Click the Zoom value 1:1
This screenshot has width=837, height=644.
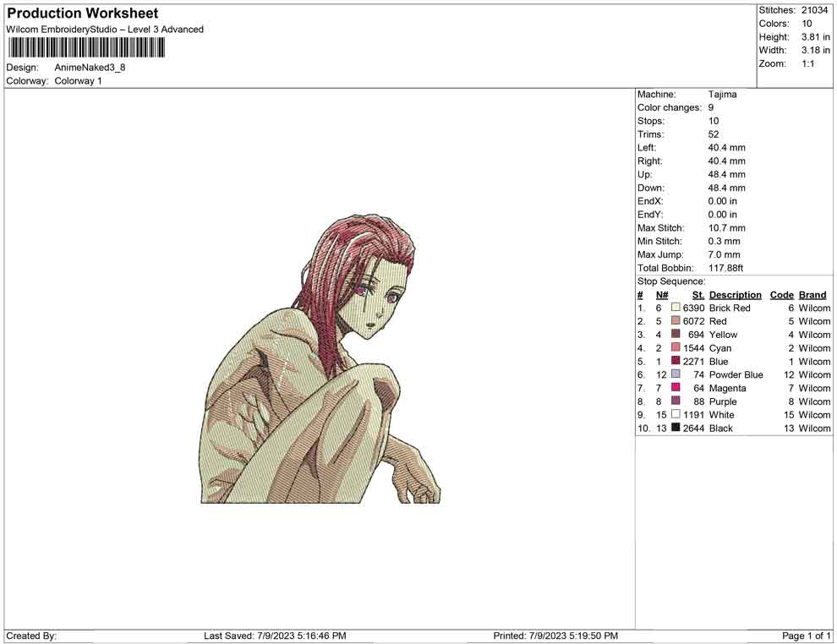[x=807, y=63]
